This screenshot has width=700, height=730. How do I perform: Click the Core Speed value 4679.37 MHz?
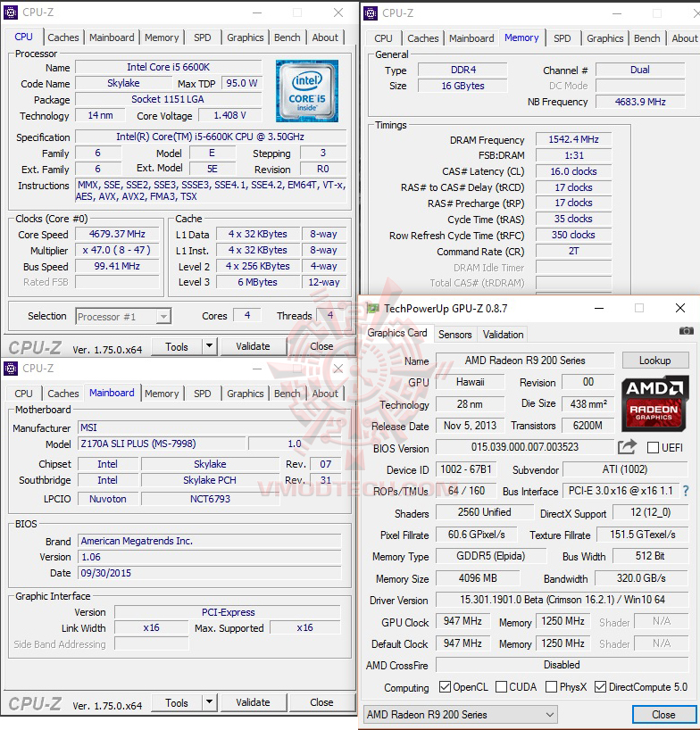point(117,234)
